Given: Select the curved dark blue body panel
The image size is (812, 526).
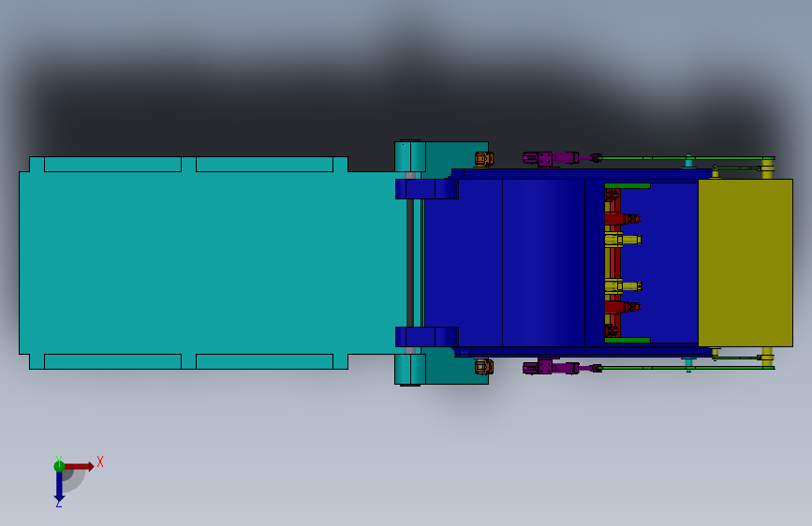Looking at the screenshot, I should pos(543,263).
